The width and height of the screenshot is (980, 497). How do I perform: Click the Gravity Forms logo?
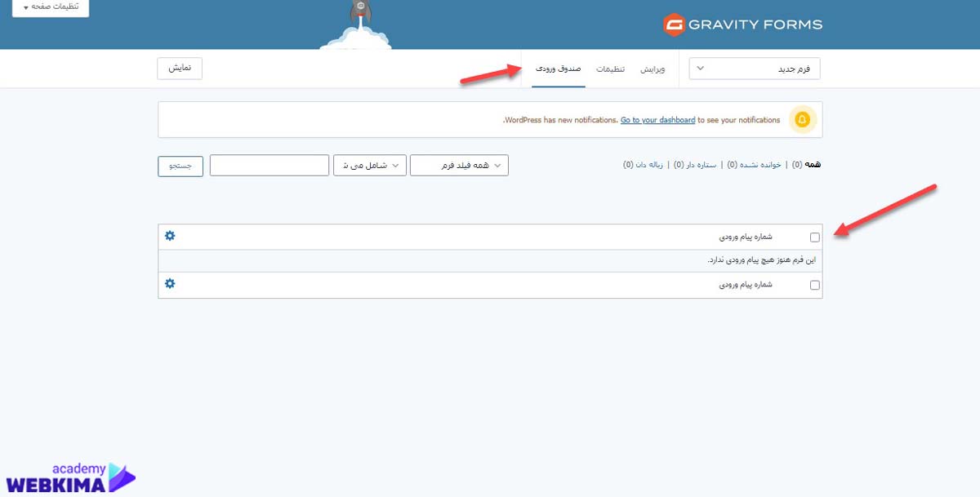pyautogui.click(x=742, y=24)
